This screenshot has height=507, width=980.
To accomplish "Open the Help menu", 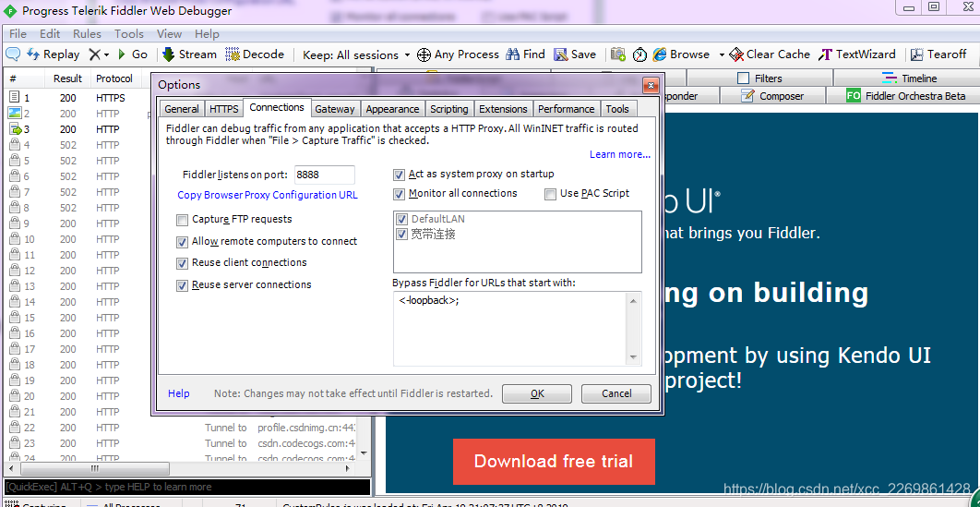I will (x=207, y=34).
